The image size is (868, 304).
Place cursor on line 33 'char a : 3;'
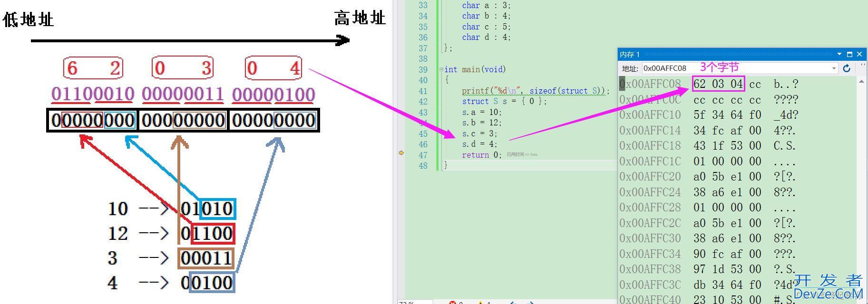point(486,5)
